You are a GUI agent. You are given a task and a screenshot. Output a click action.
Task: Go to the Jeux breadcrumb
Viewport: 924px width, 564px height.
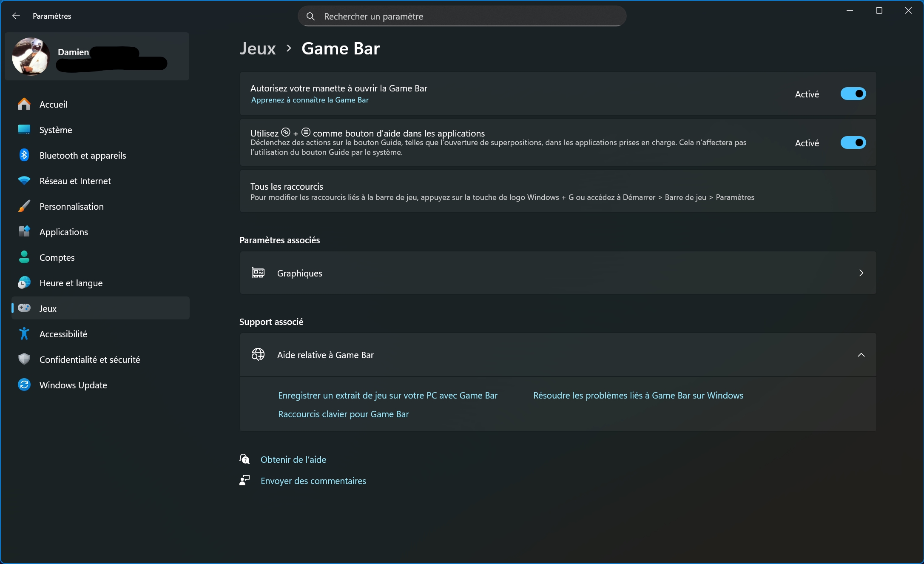(x=258, y=48)
